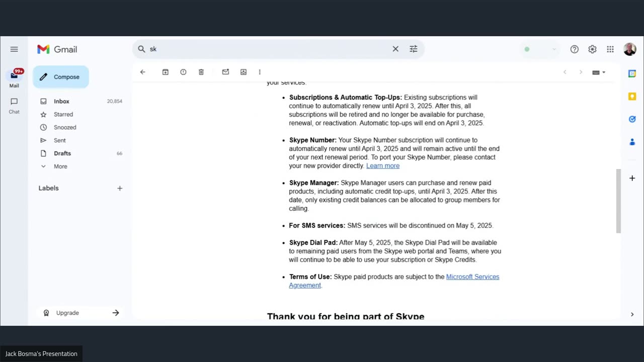Click the 'Skype Number:' bold text
644x362 pixels.
(x=313, y=140)
